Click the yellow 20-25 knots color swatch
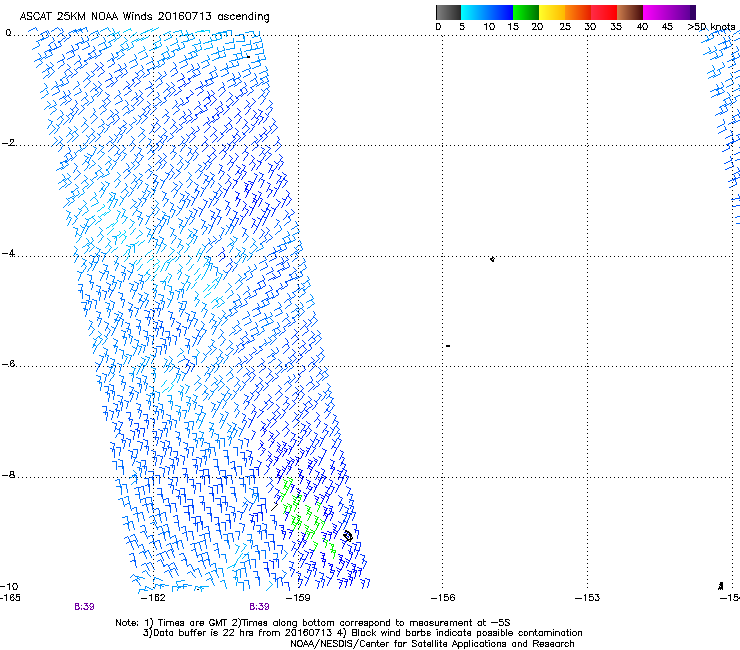Screen dimensions: 740x650 tap(552, 12)
